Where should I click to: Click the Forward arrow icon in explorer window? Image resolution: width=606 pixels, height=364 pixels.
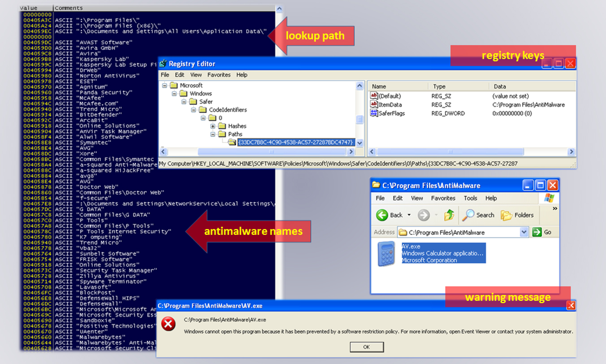(x=424, y=215)
